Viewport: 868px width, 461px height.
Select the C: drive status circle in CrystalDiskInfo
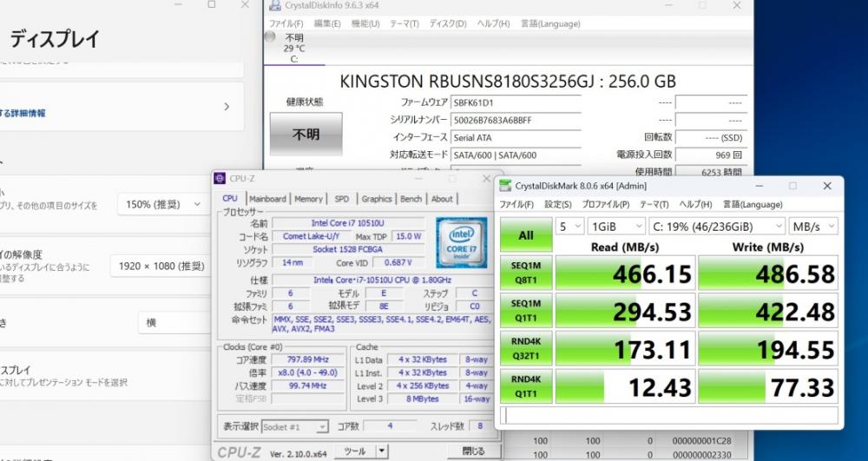click(x=270, y=37)
